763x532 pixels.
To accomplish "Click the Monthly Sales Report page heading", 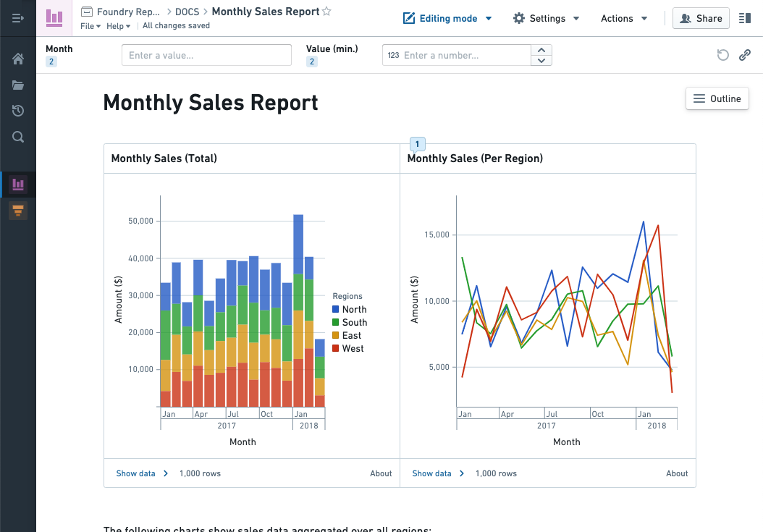I will [211, 104].
